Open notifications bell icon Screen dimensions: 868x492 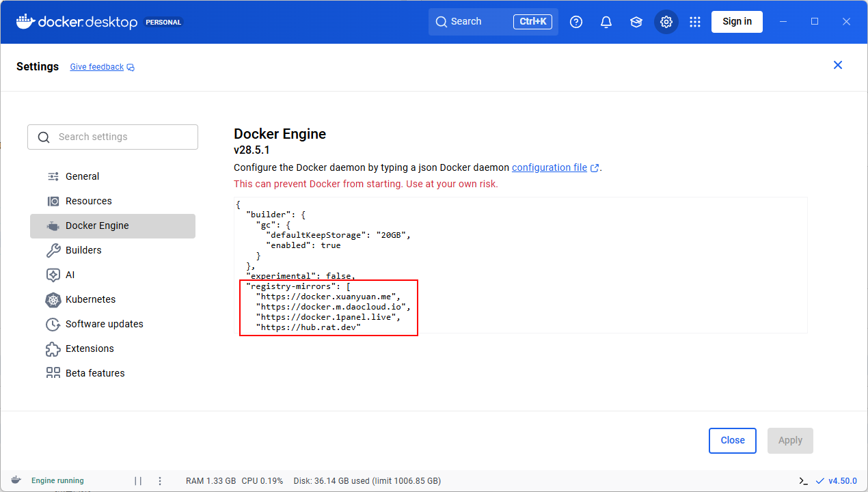click(606, 22)
